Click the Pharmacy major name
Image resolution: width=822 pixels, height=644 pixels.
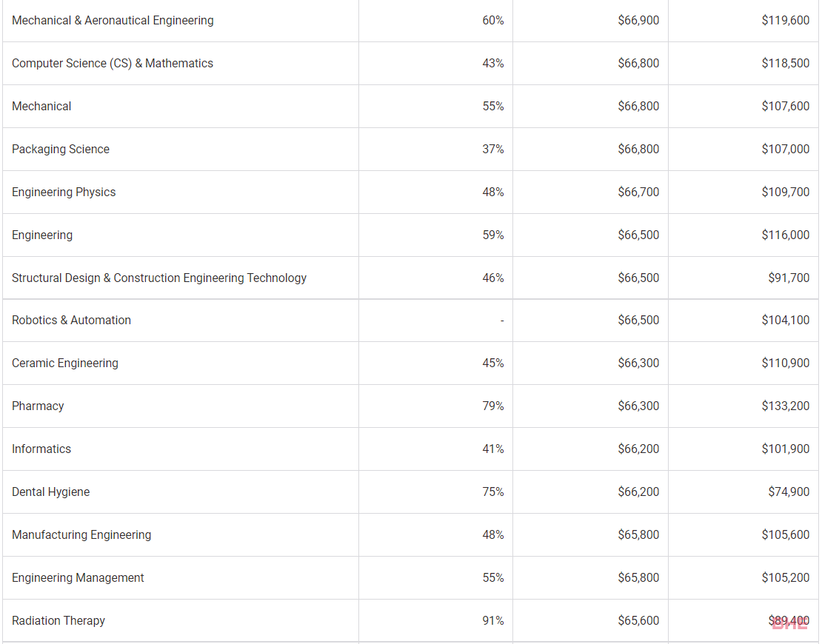click(38, 406)
